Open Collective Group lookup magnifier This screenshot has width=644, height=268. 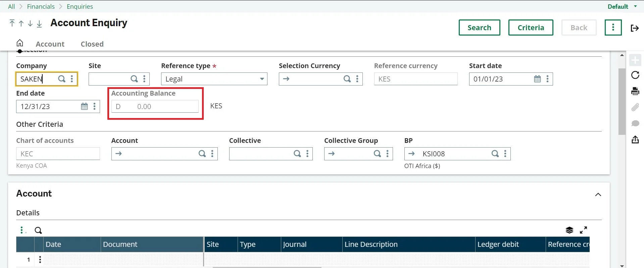tap(378, 154)
